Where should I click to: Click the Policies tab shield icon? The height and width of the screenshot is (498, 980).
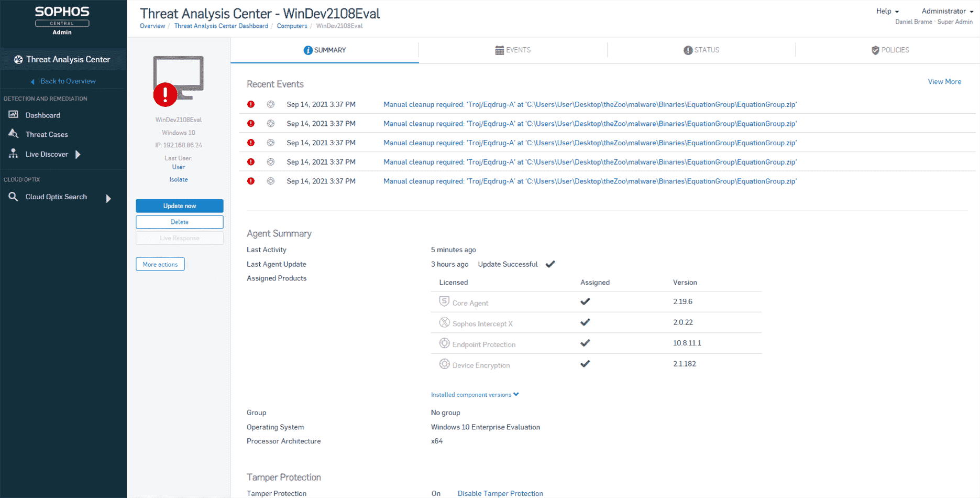tap(875, 50)
